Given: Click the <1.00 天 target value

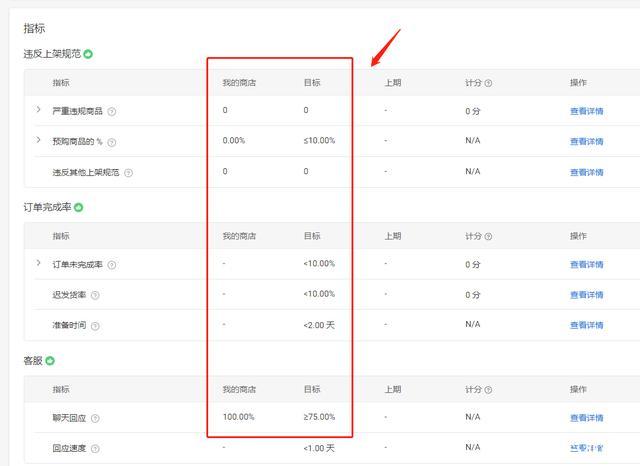Looking at the screenshot, I should tap(319, 448).
